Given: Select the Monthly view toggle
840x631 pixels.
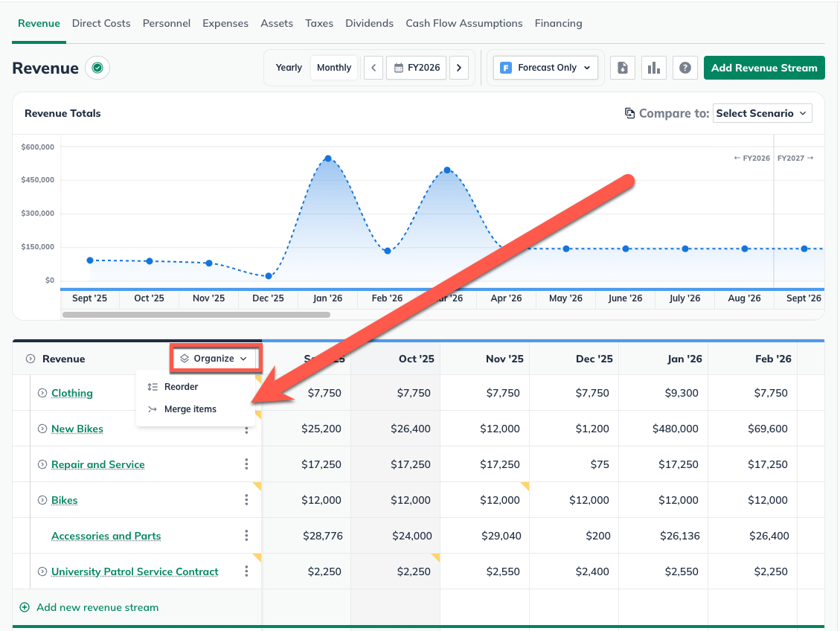Looking at the screenshot, I should 333,67.
